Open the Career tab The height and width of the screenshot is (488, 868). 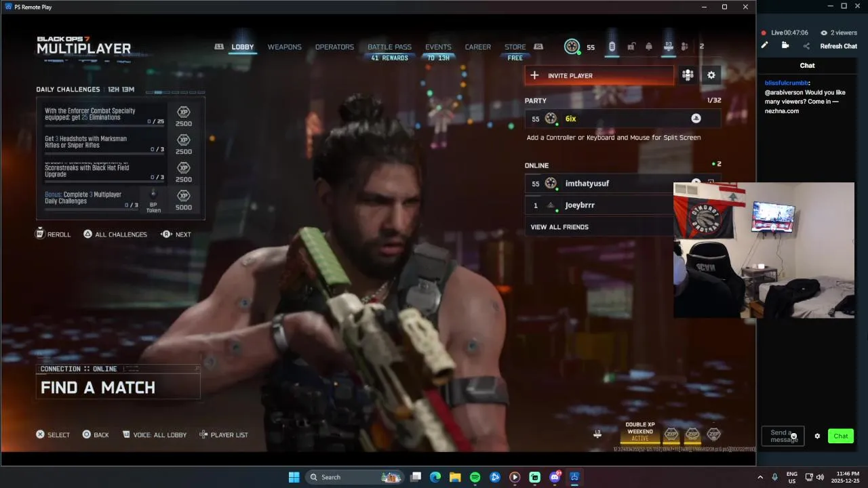478,47
